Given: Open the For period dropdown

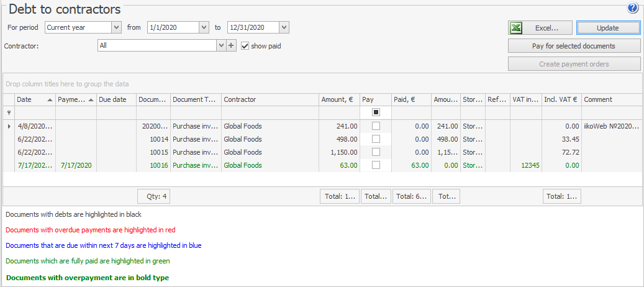Looking at the screenshot, I should pos(116,27).
